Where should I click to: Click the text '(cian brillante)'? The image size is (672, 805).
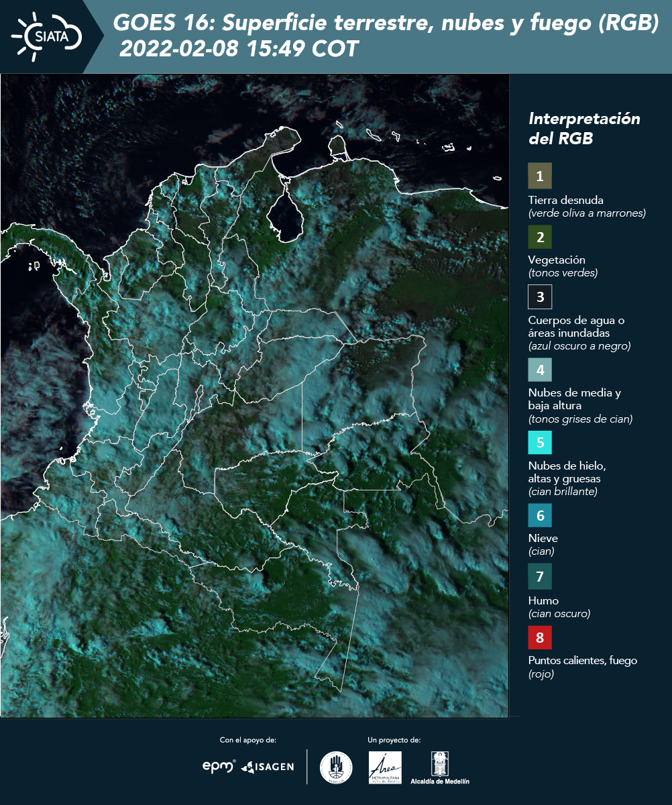(563, 492)
